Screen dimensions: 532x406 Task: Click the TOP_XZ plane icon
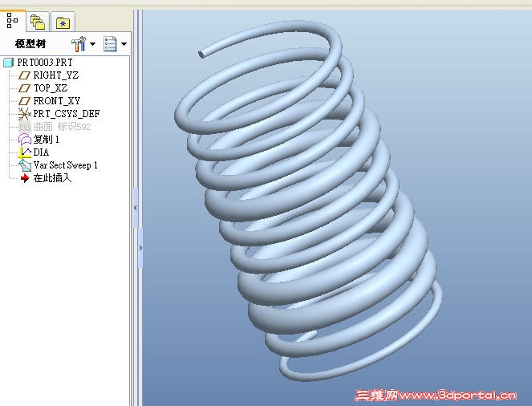[24, 88]
